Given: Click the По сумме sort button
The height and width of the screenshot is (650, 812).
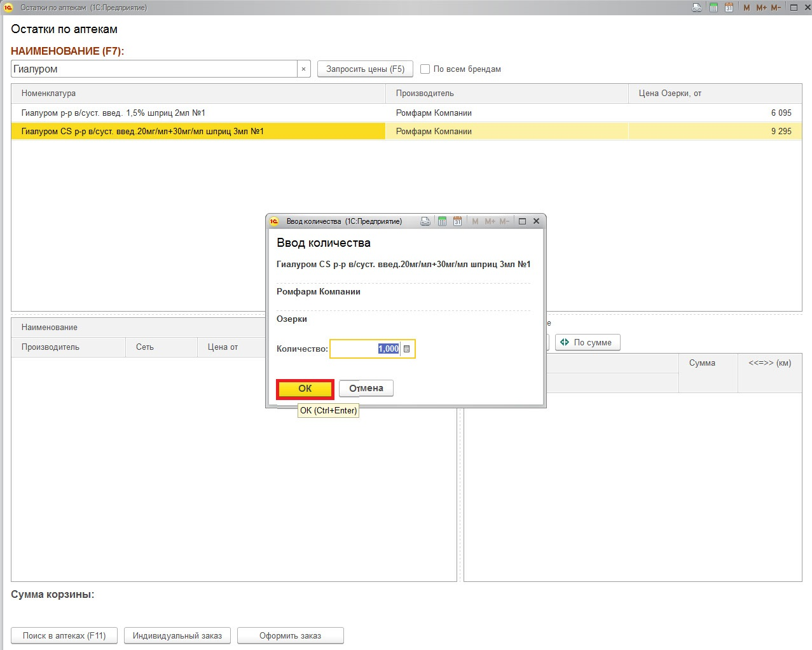Looking at the screenshot, I should coord(587,342).
